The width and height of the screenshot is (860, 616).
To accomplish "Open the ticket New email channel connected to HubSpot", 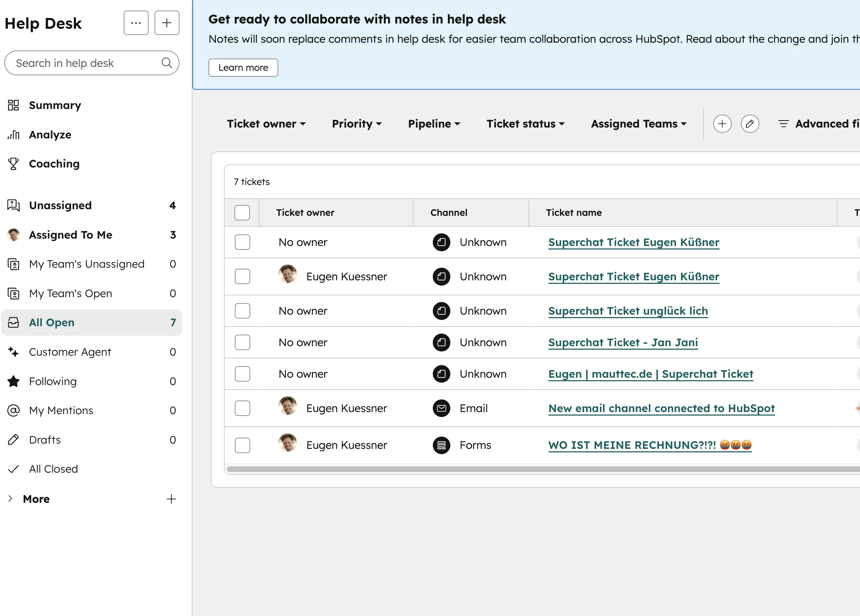I will coord(661,408).
